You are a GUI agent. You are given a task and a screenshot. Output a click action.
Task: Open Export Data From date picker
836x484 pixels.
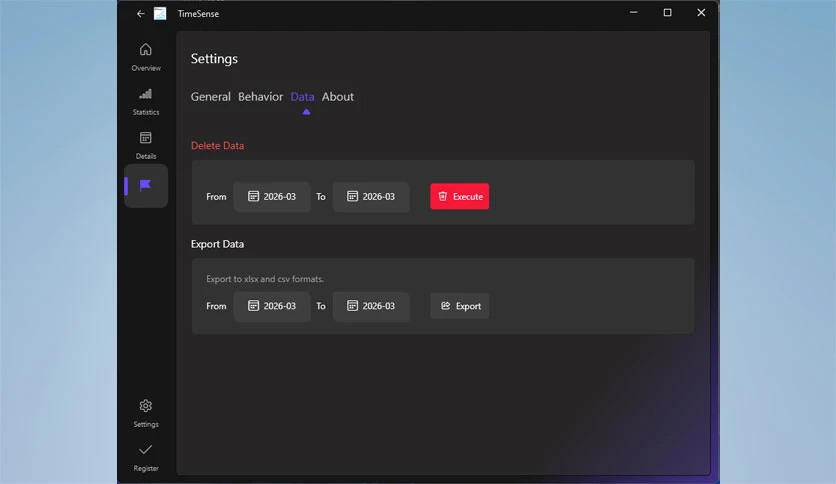pyautogui.click(x=272, y=306)
